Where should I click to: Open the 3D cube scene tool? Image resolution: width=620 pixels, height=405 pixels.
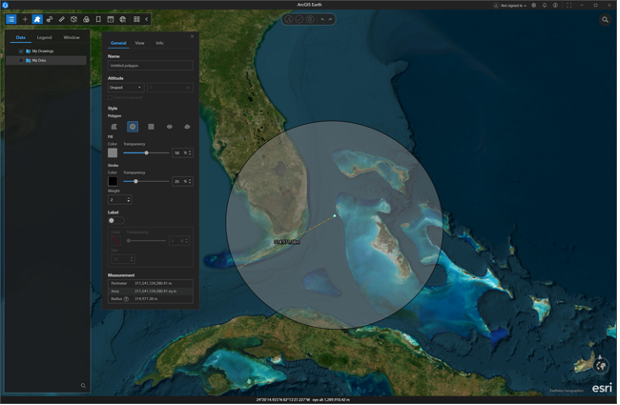74,19
